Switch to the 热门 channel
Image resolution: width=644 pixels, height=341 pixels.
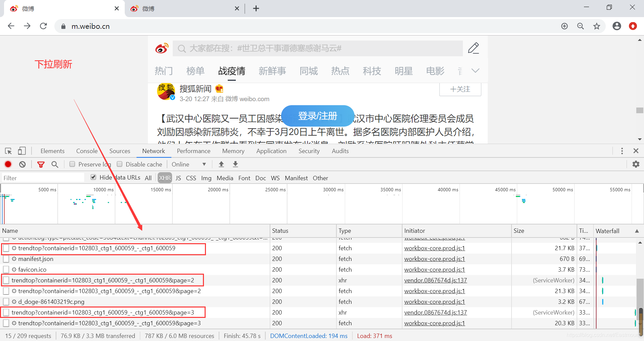click(x=164, y=71)
